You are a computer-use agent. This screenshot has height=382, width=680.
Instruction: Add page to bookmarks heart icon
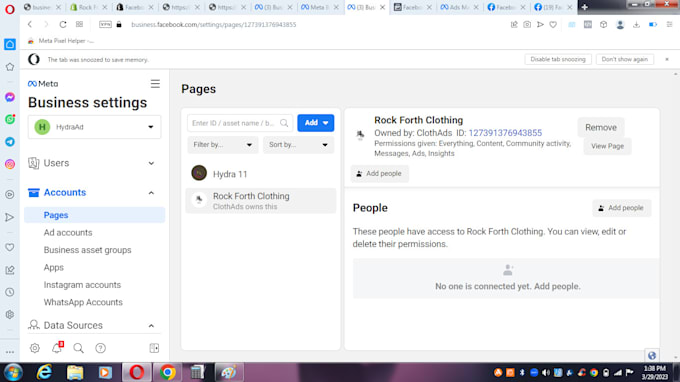tap(553, 25)
